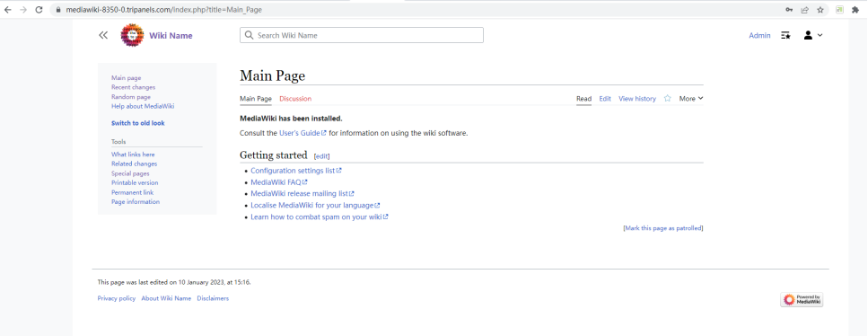Click the colorful wiki logo image
This screenshot has width=868, height=336.
coord(132,35)
